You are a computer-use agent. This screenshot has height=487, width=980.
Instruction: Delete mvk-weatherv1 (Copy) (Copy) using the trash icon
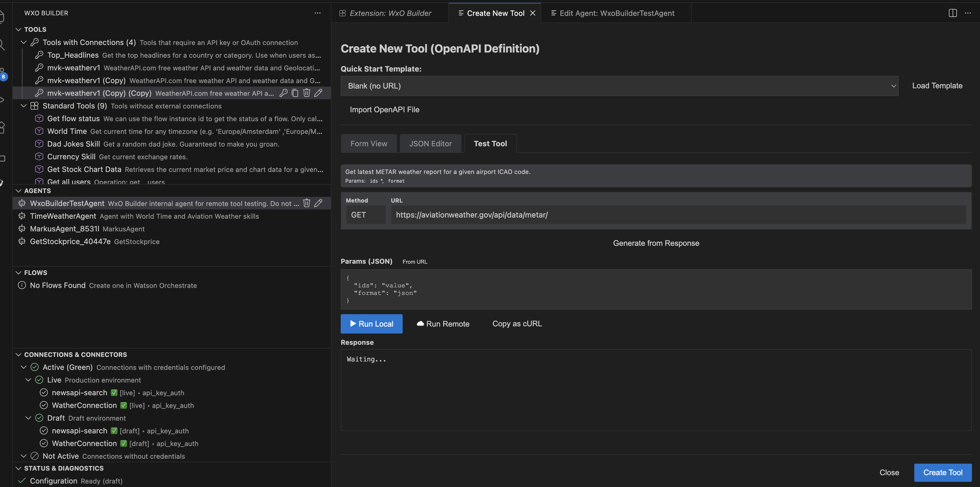[307, 93]
